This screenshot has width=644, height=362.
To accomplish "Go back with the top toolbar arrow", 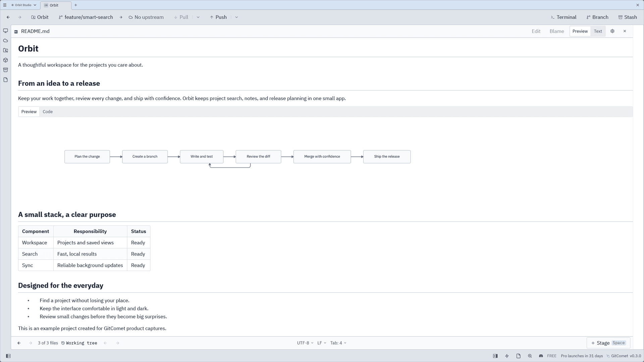I will (8, 17).
